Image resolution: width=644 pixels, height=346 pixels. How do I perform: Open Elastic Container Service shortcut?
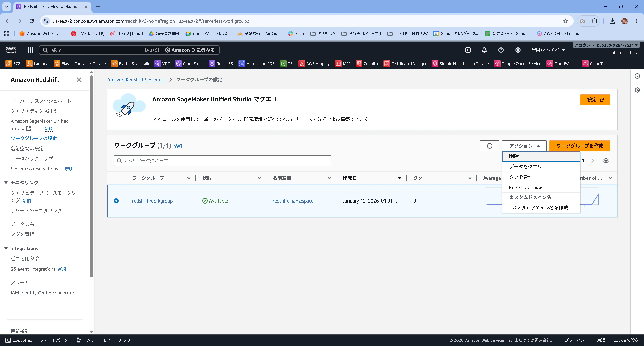tap(80, 64)
